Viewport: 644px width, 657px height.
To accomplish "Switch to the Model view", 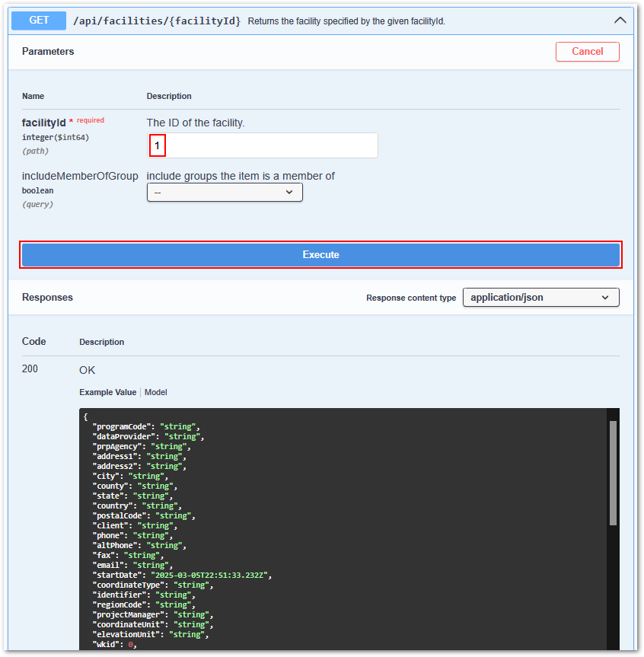I will click(x=155, y=392).
